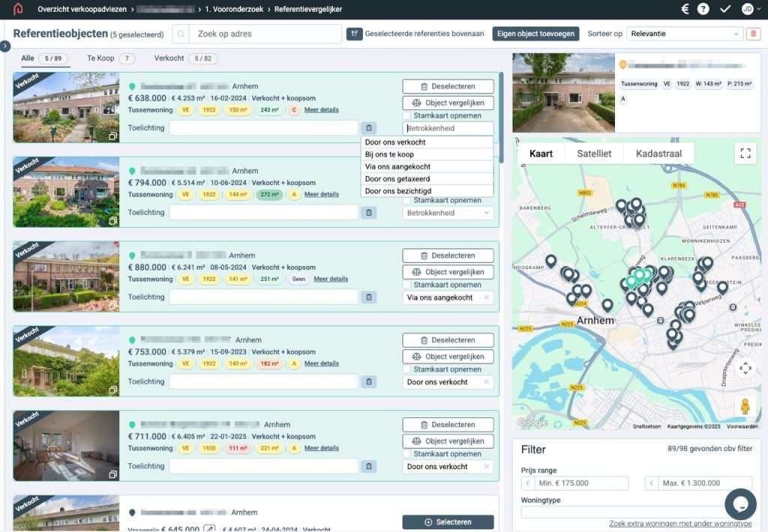Choose Via ons aangekocht from list
768x532 pixels.
427,166
